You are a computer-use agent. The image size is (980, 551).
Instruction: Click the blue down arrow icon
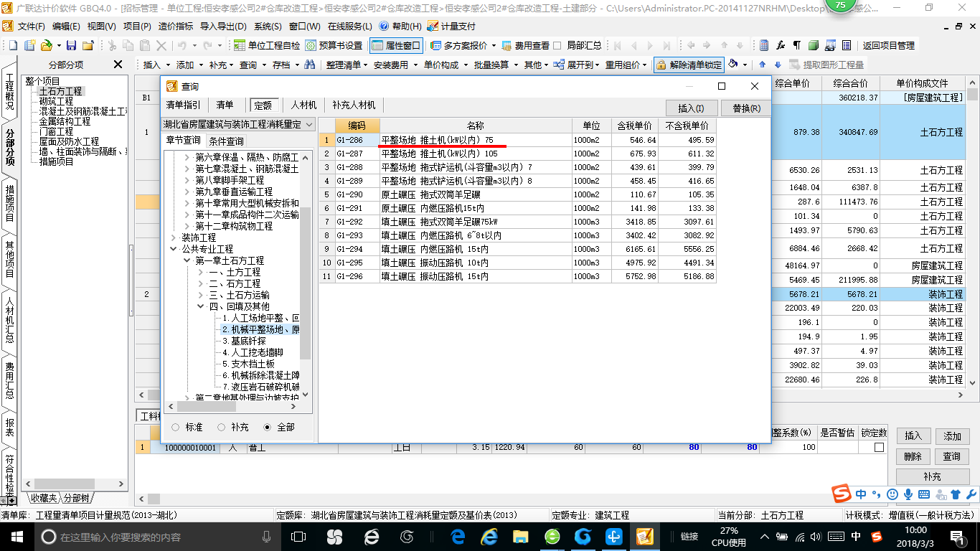(777, 65)
